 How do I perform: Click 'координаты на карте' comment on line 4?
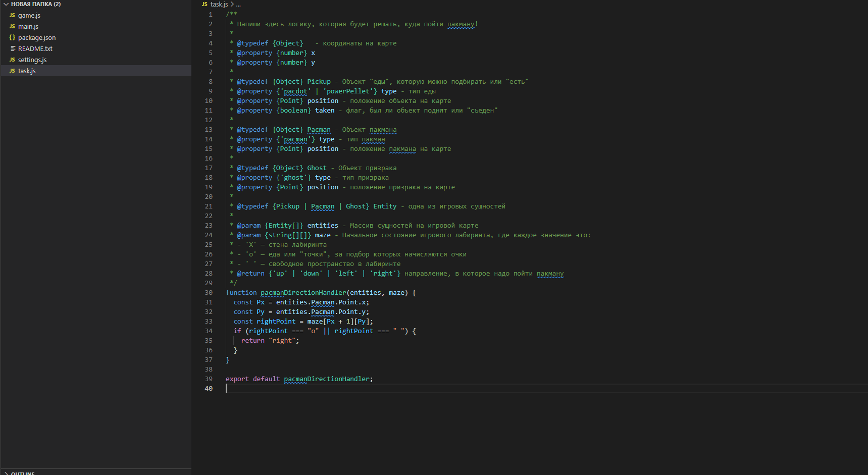coord(360,43)
